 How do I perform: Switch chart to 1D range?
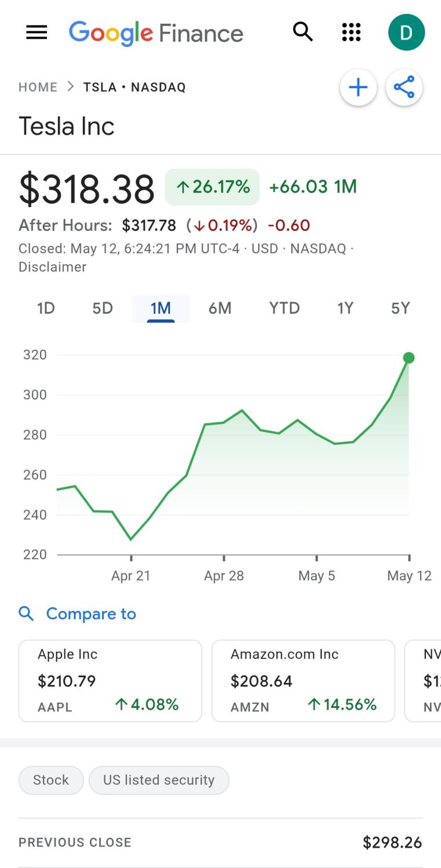pyautogui.click(x=46, y=308)
